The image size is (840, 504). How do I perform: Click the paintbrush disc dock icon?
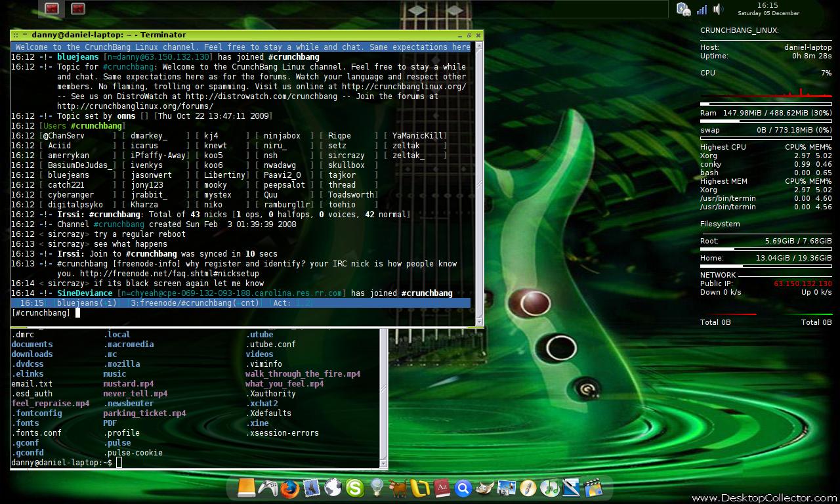pos(528,488)
